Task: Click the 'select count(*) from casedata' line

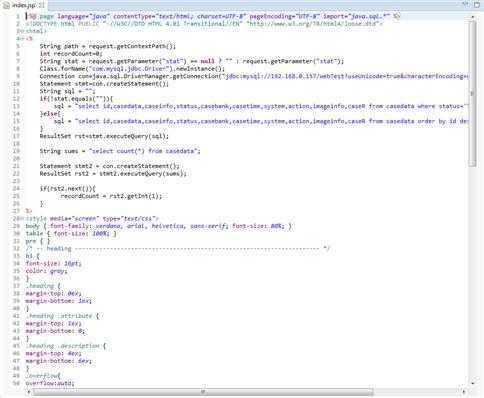Action: coord(120,151)
